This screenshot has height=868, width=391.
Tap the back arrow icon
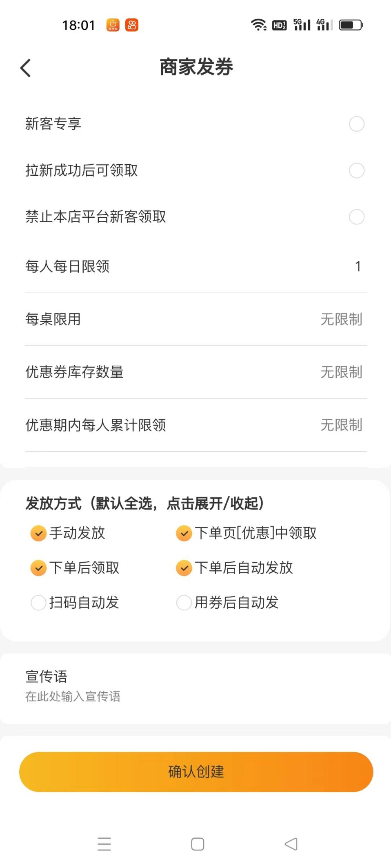[25, 68]
